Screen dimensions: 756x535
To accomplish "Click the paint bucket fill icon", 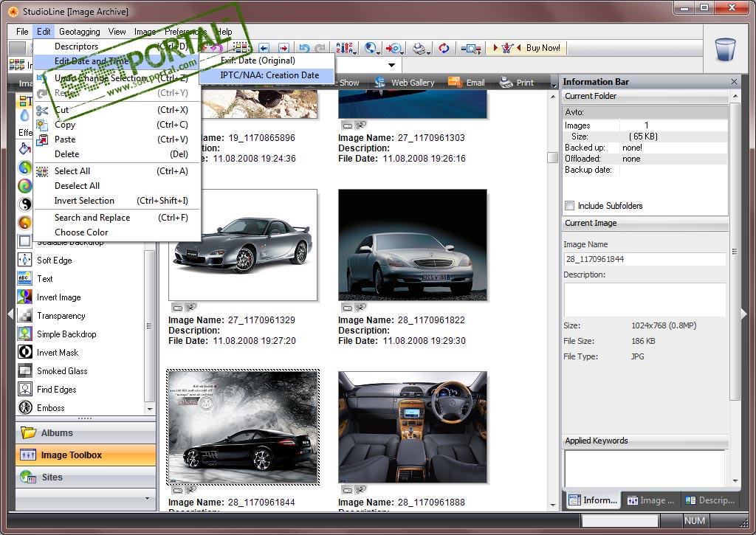I will 24,148.
